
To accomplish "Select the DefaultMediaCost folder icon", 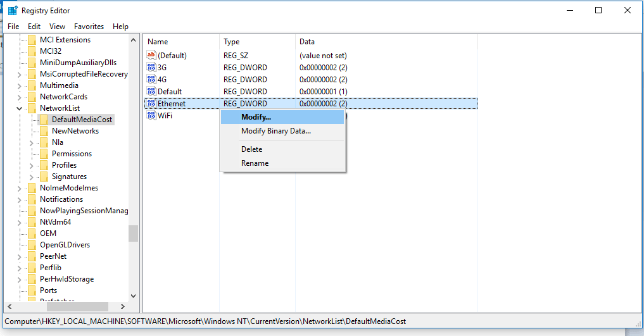I will coord(44,120).
